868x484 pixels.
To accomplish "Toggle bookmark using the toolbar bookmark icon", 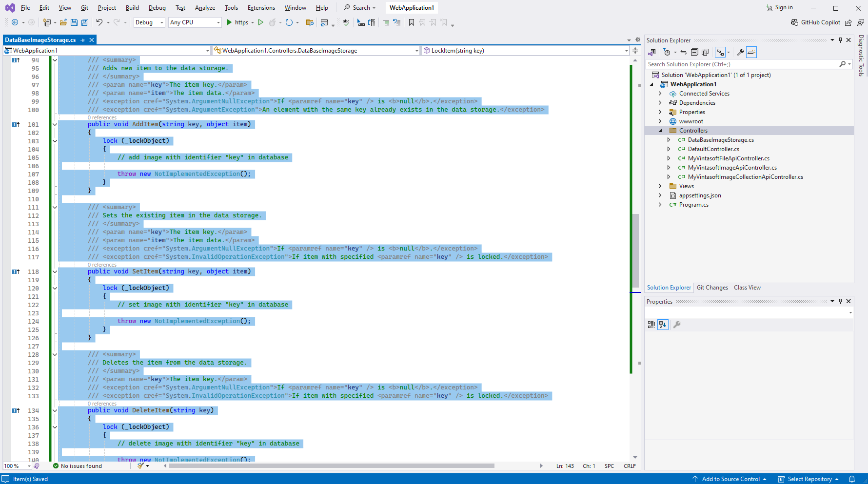I will [x=412, y=22].
